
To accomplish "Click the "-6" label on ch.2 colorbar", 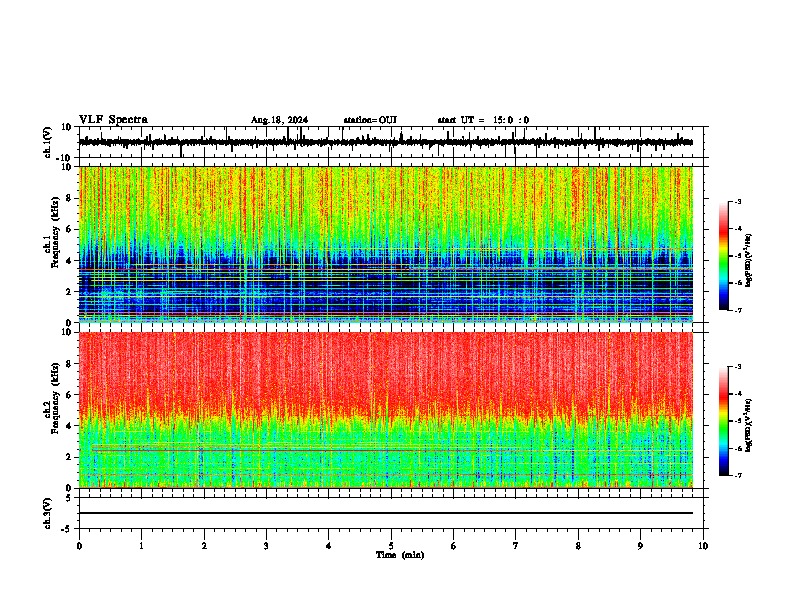I will pos(738,448).
